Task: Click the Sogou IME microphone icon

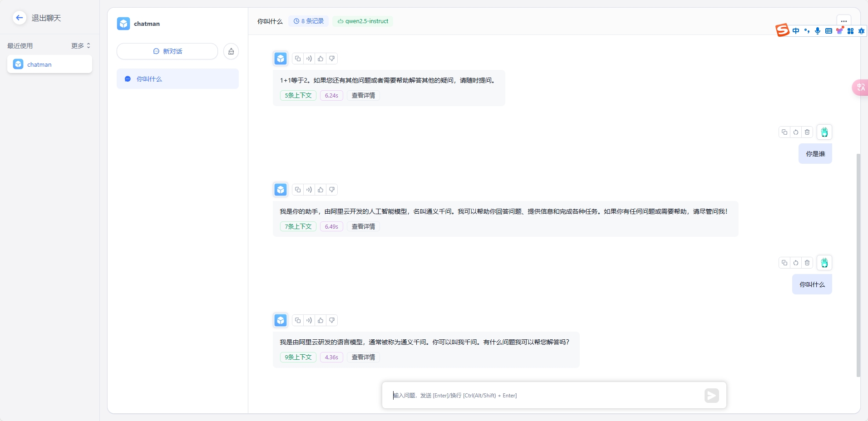Action: tap(817, 31)
